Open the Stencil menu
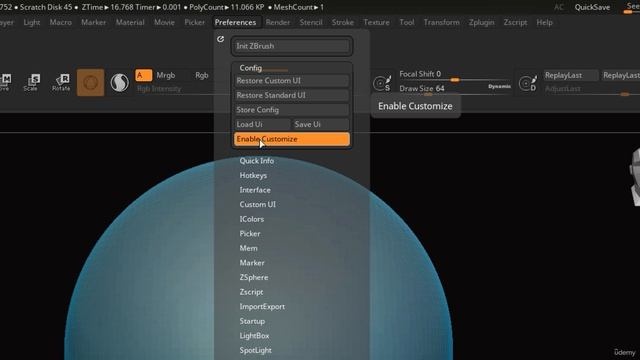The height and width of the screenshot is (360, 640). (311, 22)
